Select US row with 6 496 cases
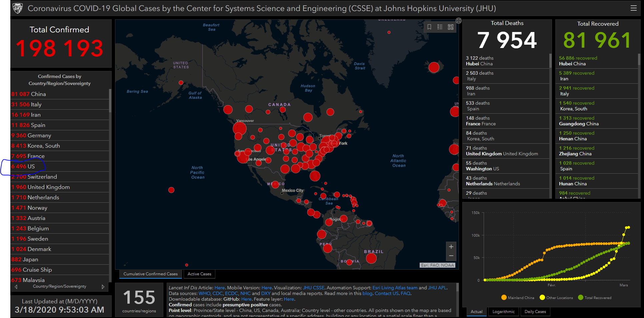This screenshot has width=644, height=318. point(60,166)
